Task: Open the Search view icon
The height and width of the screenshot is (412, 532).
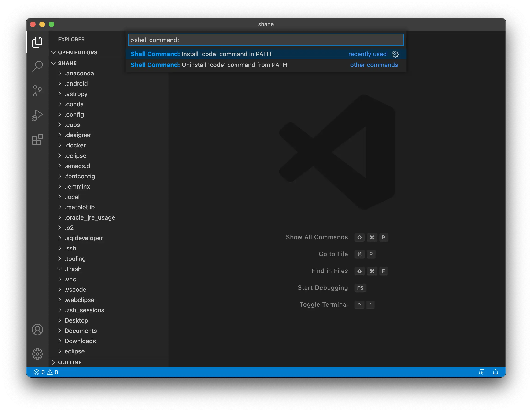Action: coord(37,66)
